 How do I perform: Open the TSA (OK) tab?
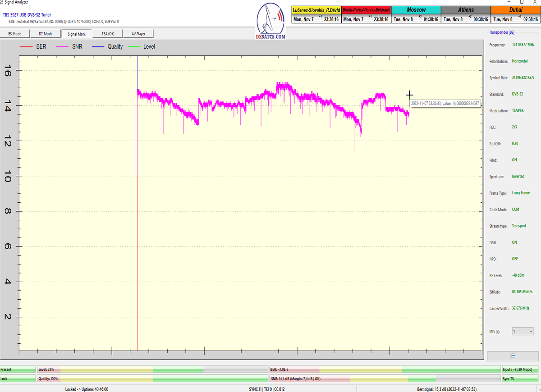pyautogui.click(x=108, y=34)
